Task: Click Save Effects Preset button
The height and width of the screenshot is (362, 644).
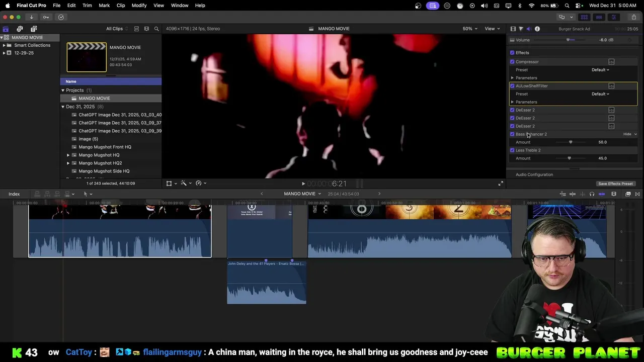Action: click(x=615, y=184)
